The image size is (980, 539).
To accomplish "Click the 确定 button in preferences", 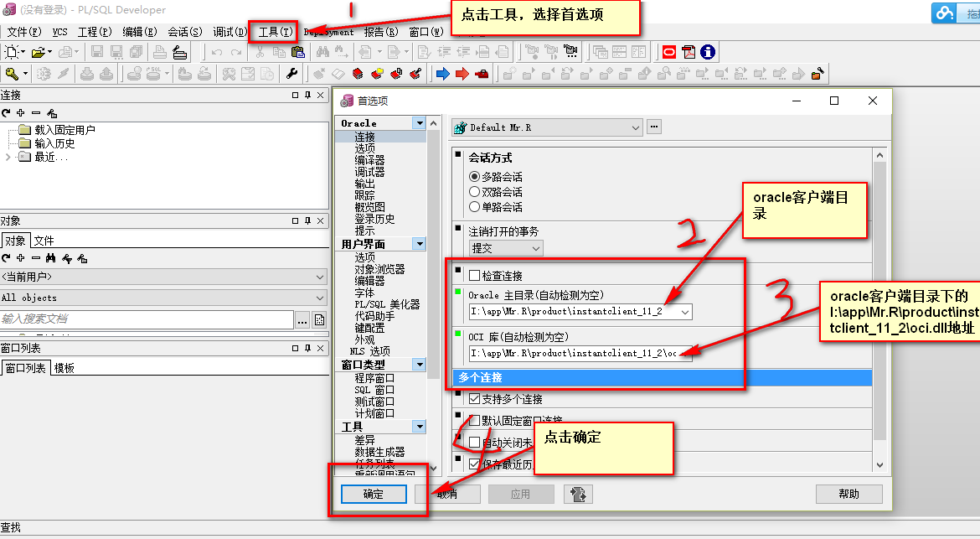I will [x=373, y=494].
